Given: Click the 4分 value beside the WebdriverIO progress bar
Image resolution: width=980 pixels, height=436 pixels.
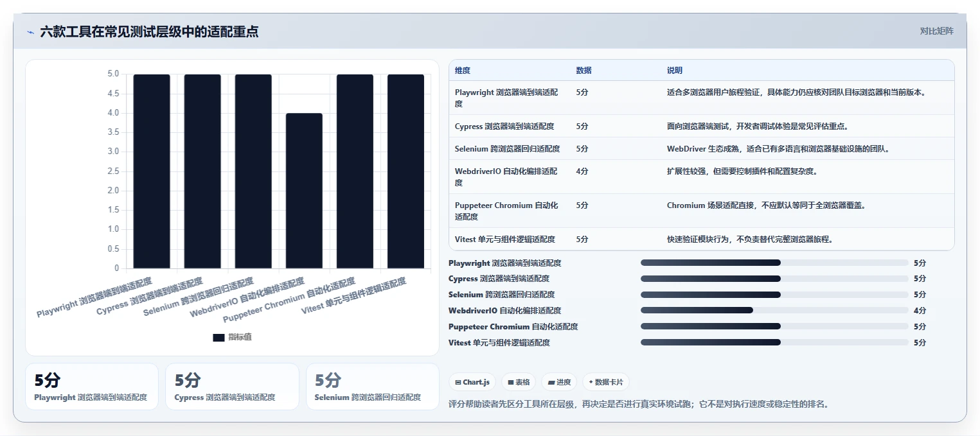Looking at the screenshot, I should 920,311.
